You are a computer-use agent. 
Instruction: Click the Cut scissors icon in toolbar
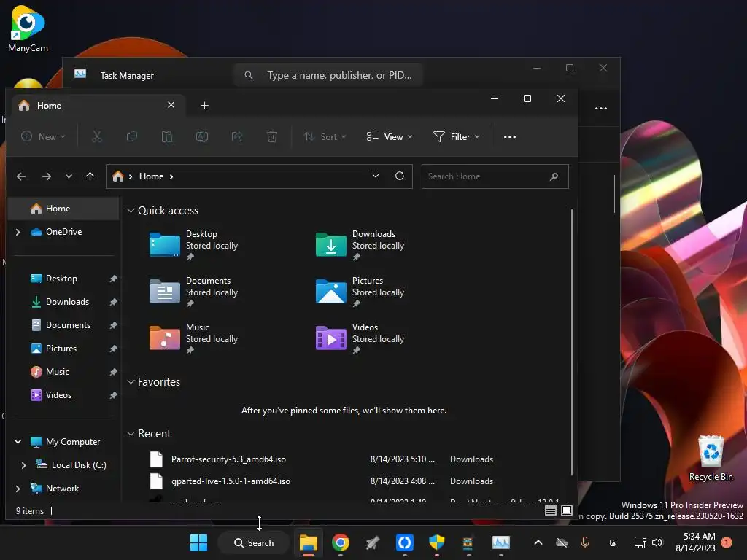[x=97, y=136]
